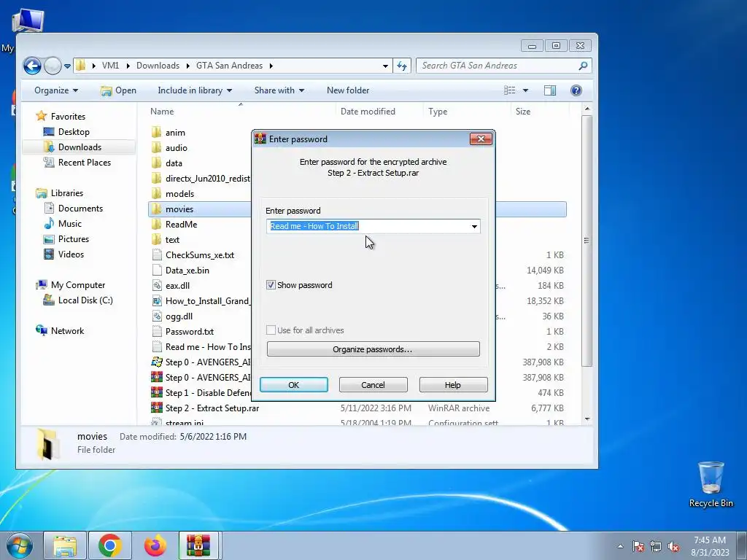This screenshot has height=560, width=747.
Task: Select Network in navigation pane
Action: 67,331
